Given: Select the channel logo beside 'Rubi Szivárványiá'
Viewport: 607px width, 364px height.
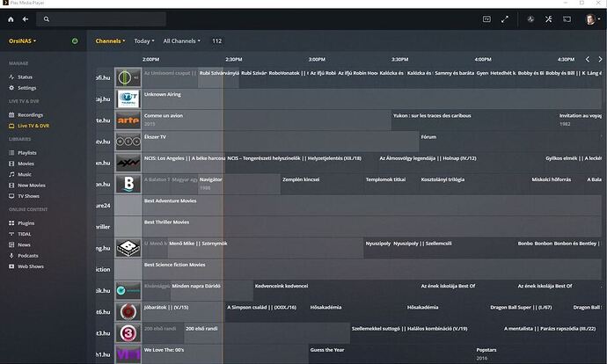Looking at the screenshot, I should (x=128, y=77).
